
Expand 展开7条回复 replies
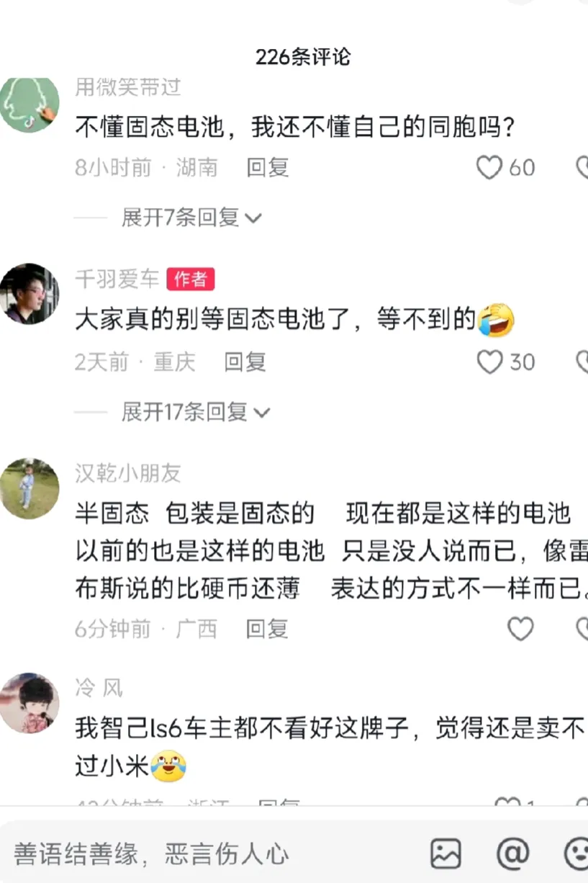tap(191, 218)
